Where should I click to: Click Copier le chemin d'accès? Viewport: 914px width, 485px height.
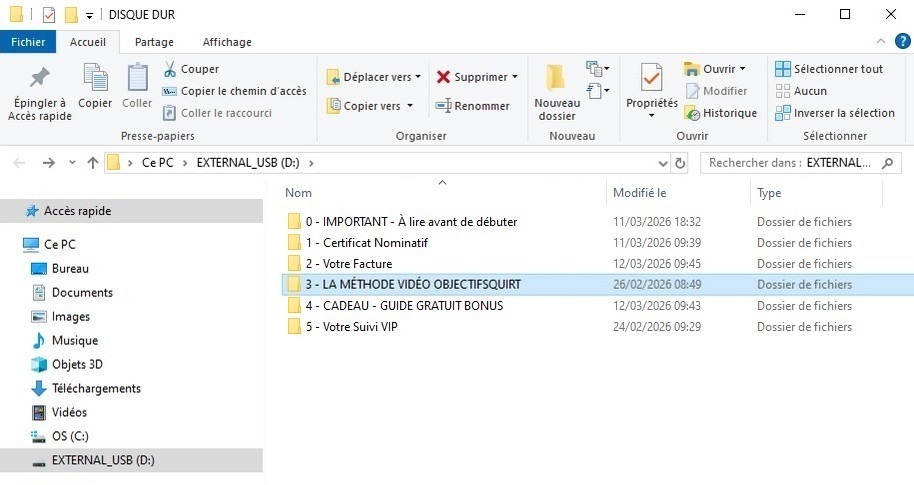click(243, 91)
